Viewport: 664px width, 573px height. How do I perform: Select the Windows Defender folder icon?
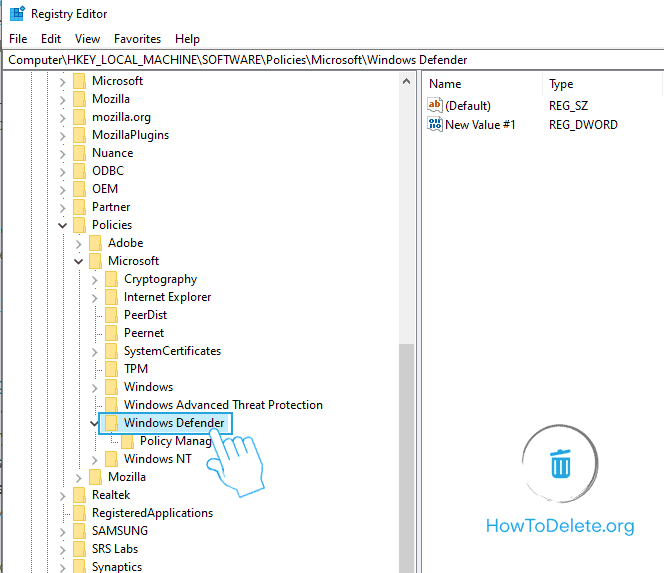112,423
